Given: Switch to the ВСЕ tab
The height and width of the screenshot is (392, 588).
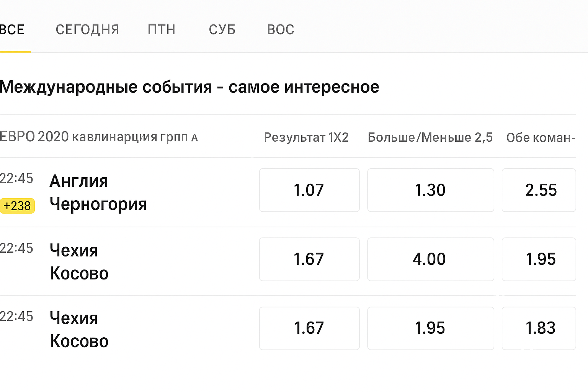Looking at the screenshot, I should pos(12,29).
